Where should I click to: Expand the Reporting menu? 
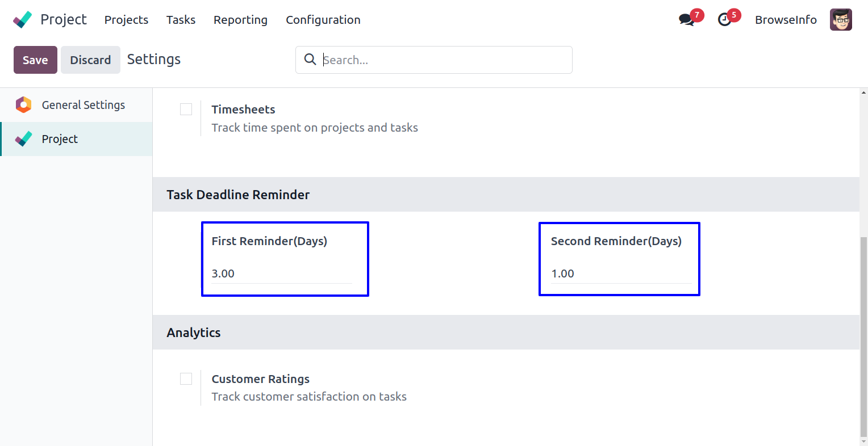coord(240,20)
